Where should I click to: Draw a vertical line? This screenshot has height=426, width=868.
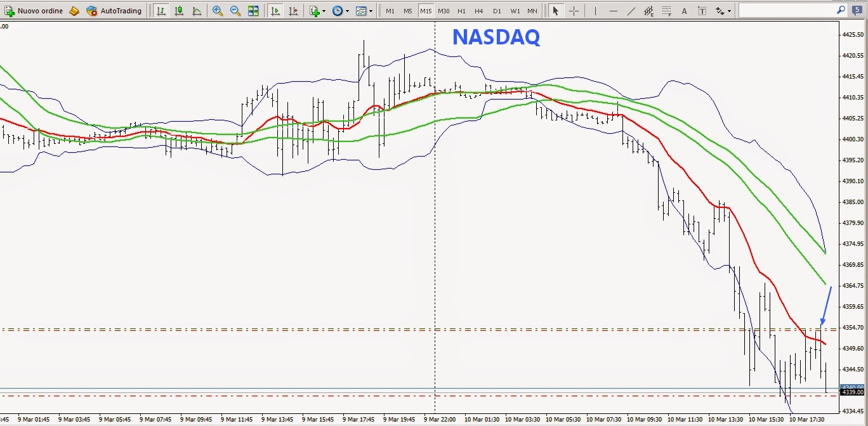tap(595, 11)
